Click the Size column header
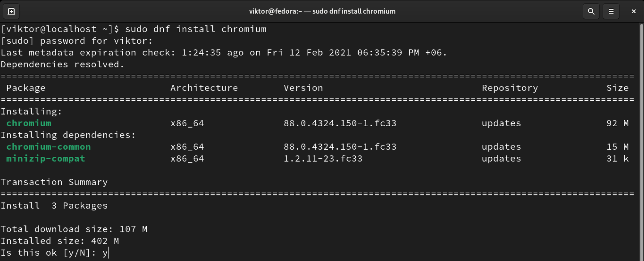This screenshot has height=261, width=644. [x=617, y=88]
